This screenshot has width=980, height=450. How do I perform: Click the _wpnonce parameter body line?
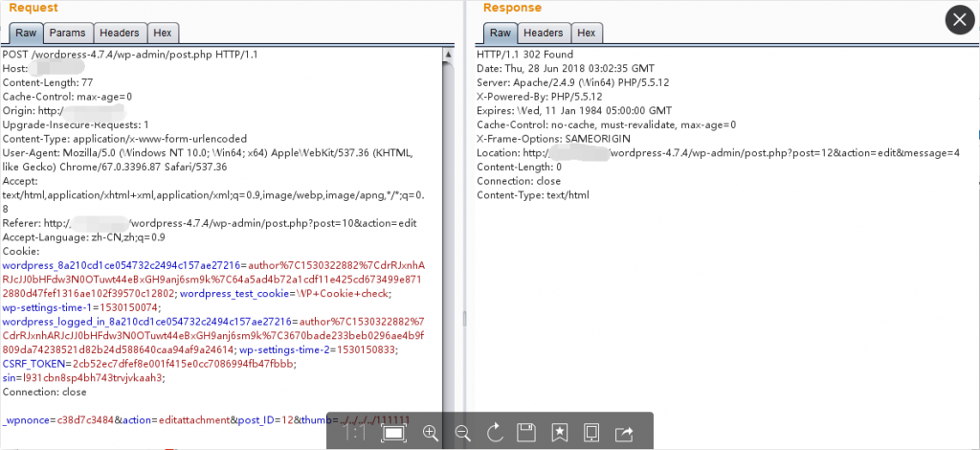click(207, 420)
